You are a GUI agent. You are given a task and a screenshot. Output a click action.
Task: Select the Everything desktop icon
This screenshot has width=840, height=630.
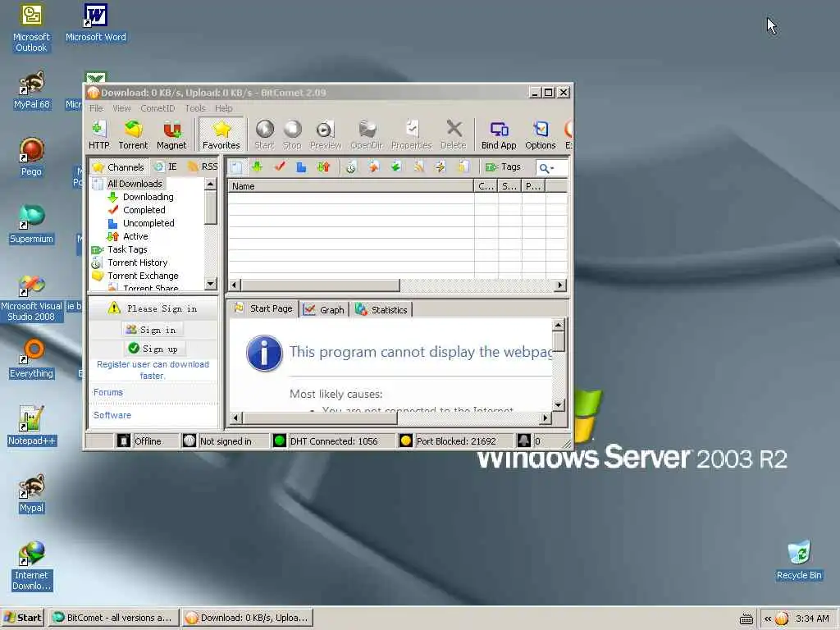(x=32, y=358)
